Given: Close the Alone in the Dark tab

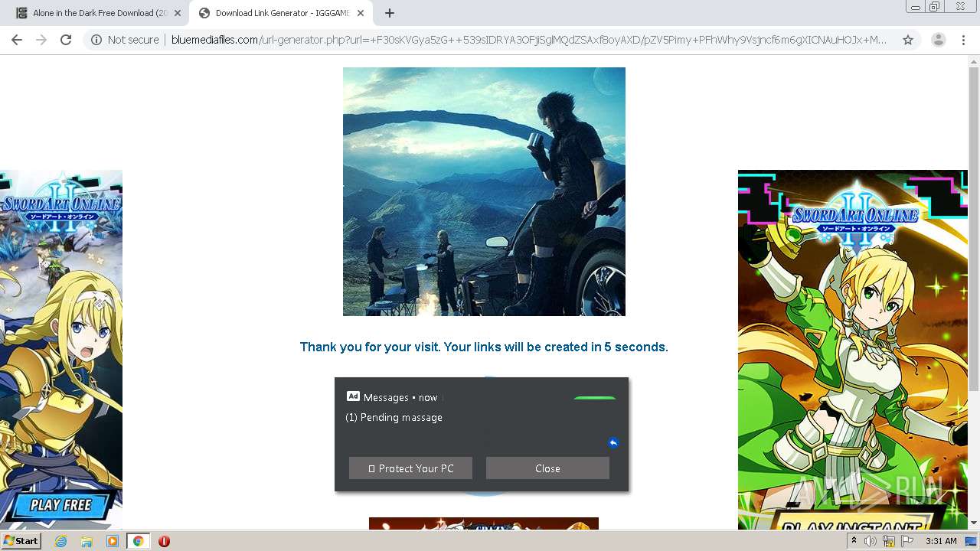Looking at the screenshot, I should (x=178, y=13).
